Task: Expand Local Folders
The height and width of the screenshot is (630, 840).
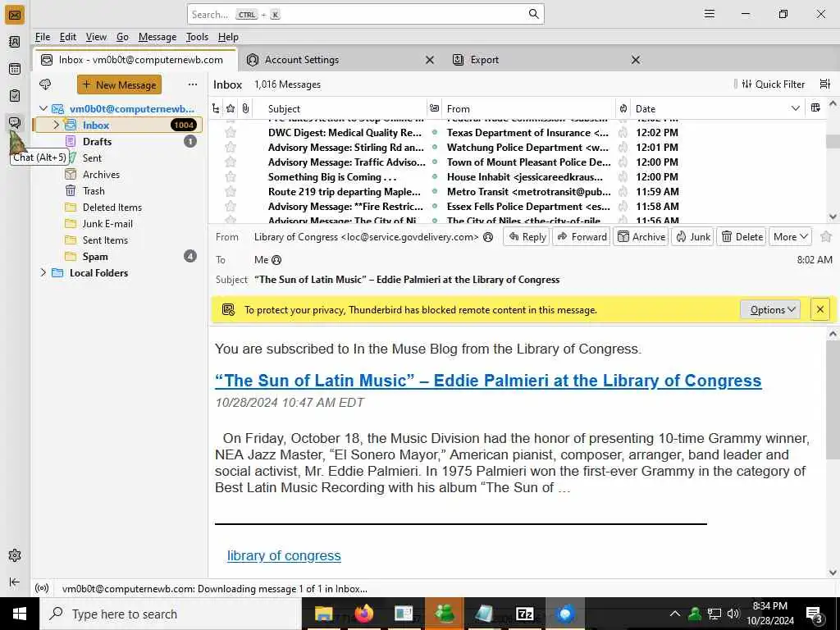Action: tap(43, 272)
